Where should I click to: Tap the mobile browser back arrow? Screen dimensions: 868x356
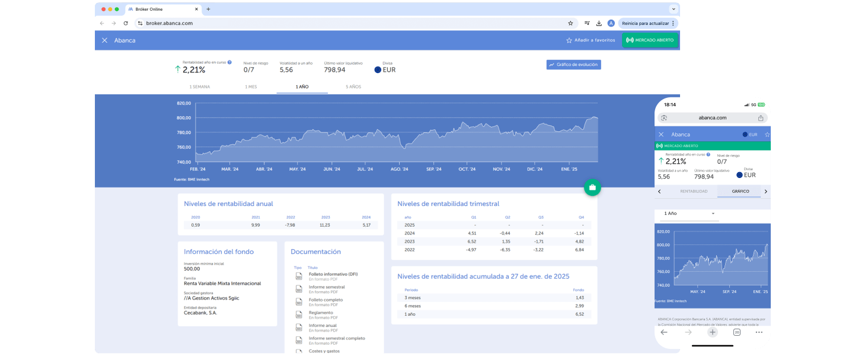[x=664, y=332]
